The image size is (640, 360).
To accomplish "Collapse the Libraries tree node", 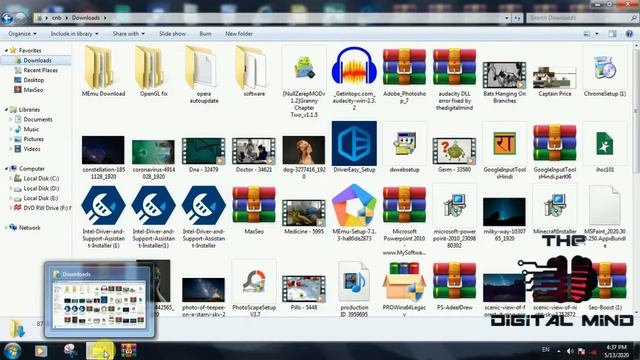I will (x=6, y=109).
